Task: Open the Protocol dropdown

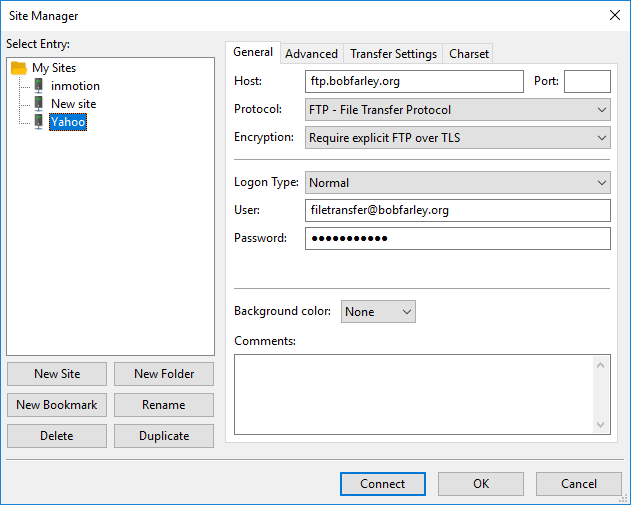Action: click(x=457, y=110)
